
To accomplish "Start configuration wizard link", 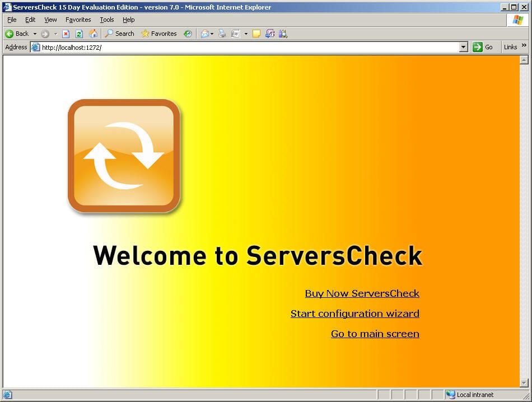I will coord(355,314).
